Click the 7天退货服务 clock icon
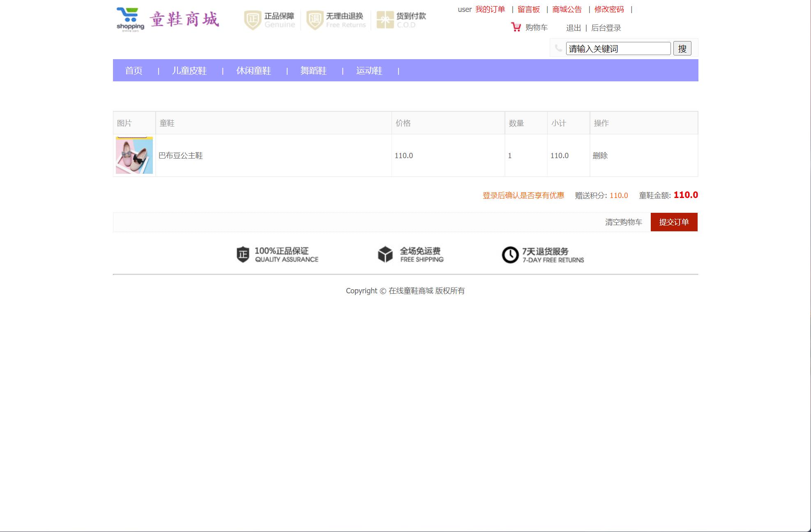811x532 pixels. point(509,255)
